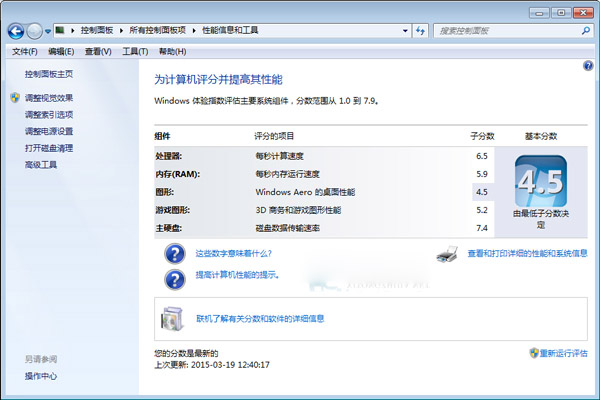Select the 内存(RAM) row label
Image resolution: width=600 pixels, height=400 pixels.
[178, 174]
